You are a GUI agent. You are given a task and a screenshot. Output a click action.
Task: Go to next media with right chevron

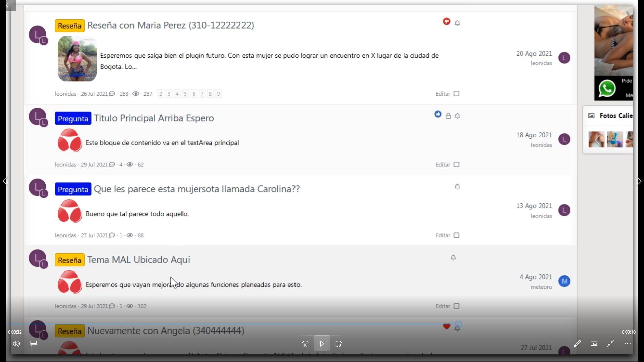coord(639,181)
